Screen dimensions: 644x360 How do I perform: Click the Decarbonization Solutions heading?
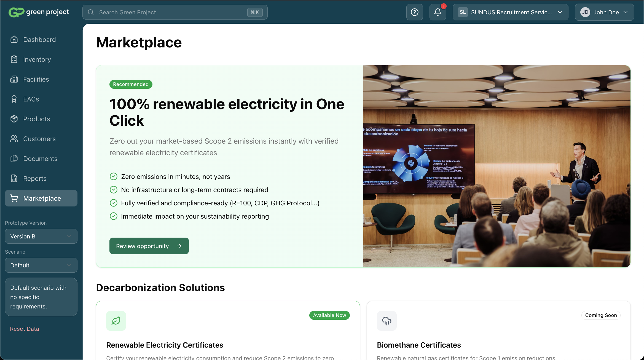[160, 288]
